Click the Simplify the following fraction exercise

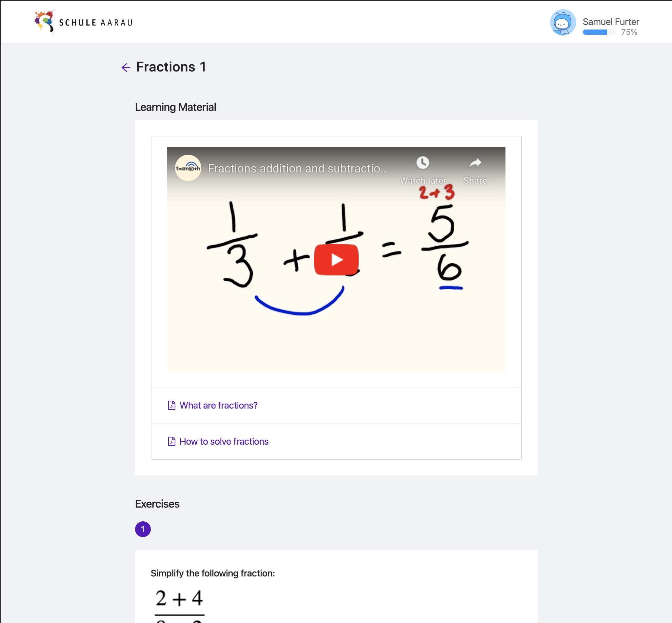(x=213, y=573)
